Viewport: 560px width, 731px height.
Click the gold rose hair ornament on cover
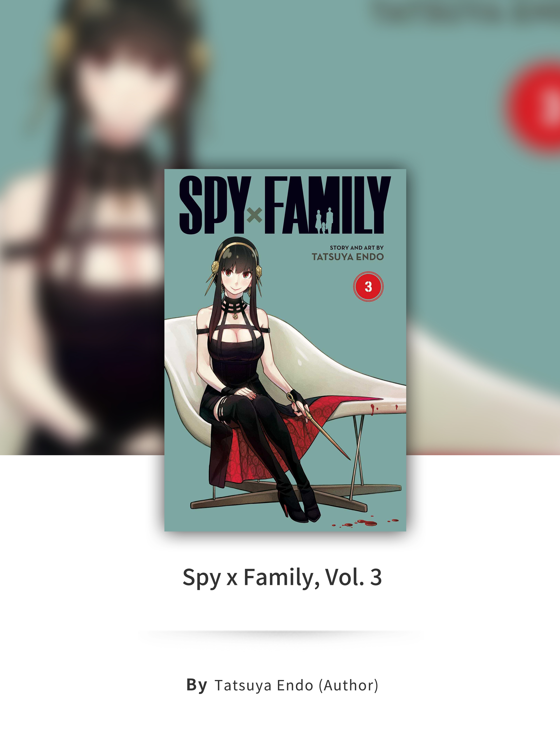click(x=215, y=266)
